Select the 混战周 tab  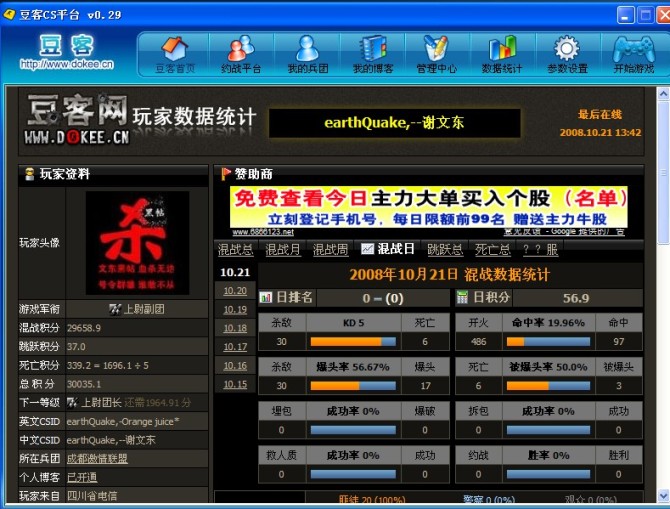330,249
